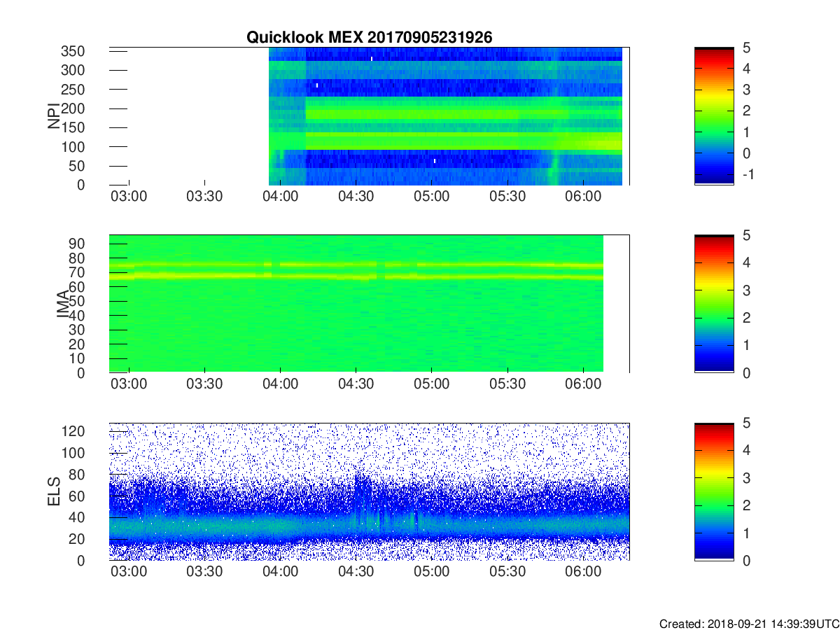This screenshot has width=840, height=630.
Task: Click "03:00" tick on NPI time axis
Action: pos(129,196)
